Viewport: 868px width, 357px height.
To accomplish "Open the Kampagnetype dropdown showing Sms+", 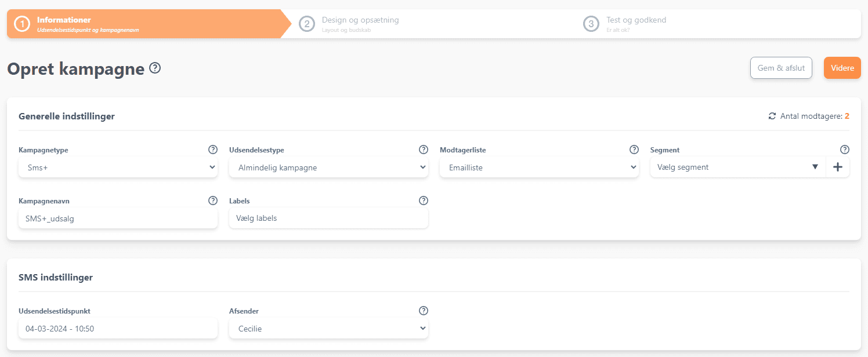I will click(118, 167).
